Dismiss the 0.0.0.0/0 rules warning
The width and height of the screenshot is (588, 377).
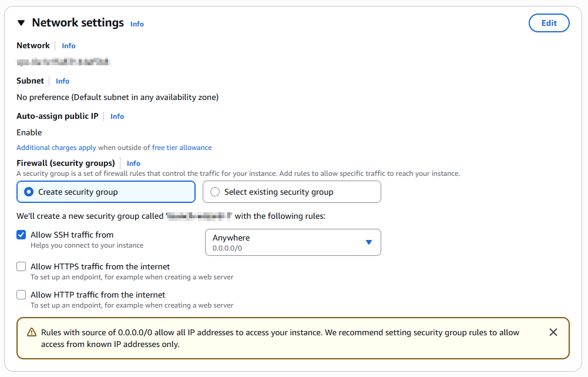pyautogui.click(x=553, y=332)
